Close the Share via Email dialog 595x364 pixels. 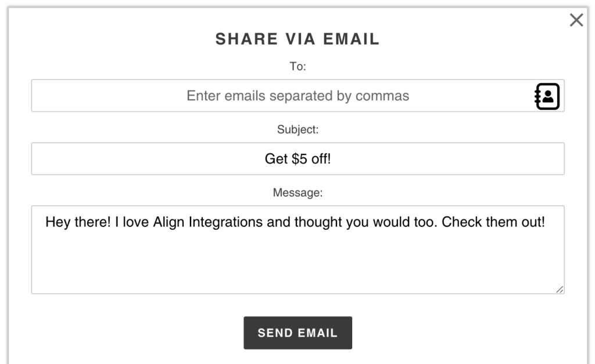point(576,20)
